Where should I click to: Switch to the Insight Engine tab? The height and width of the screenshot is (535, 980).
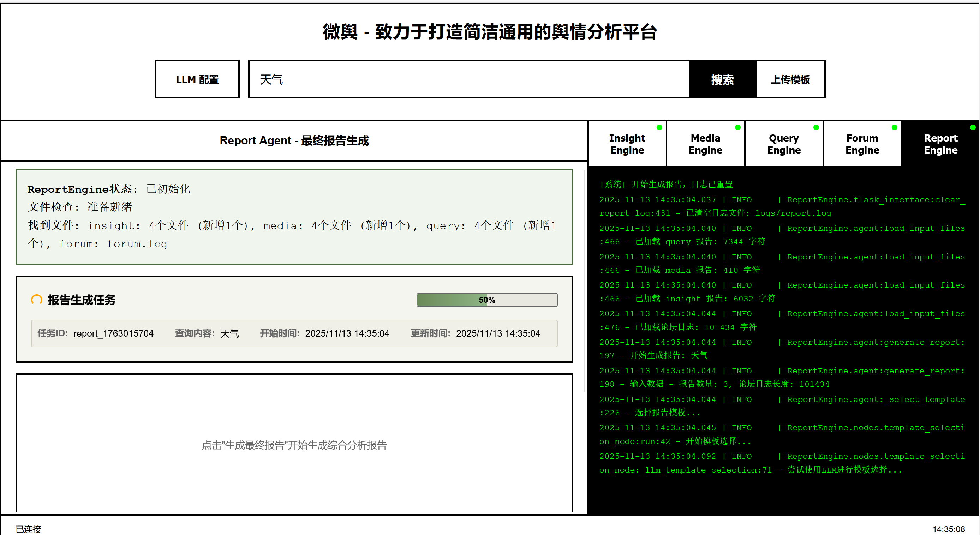(x=627, y=144)
